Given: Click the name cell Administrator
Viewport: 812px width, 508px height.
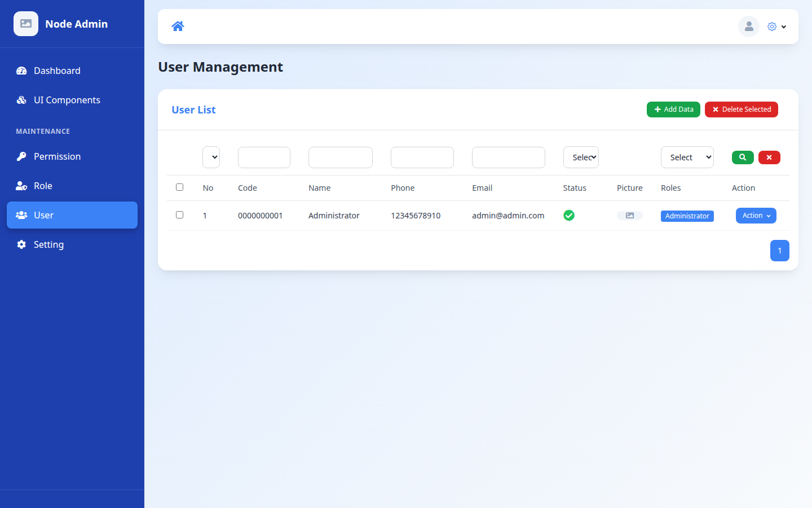Looking at the screenshot, I should (334, 216).
